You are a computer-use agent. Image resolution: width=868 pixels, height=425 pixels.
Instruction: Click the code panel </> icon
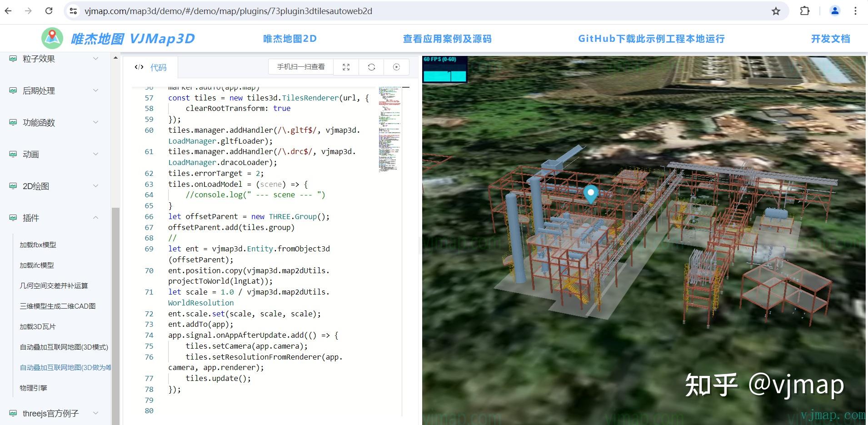(138, 67)
